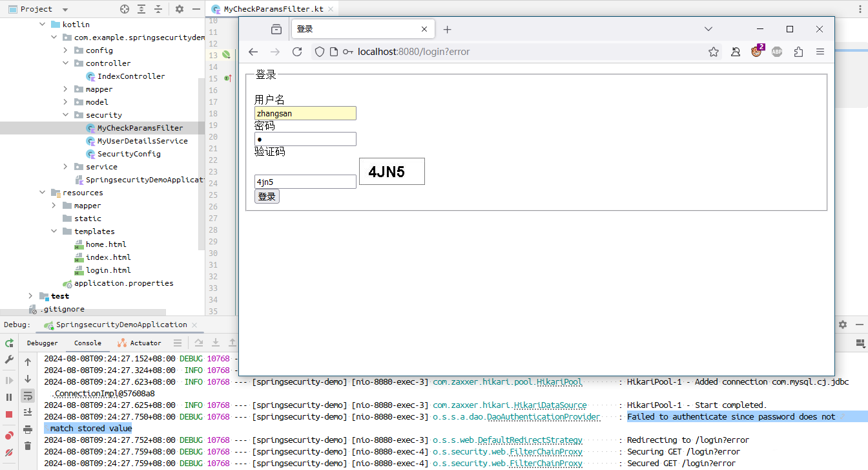Reload the login page in browser
868x470 pixels.
point(297,52)
